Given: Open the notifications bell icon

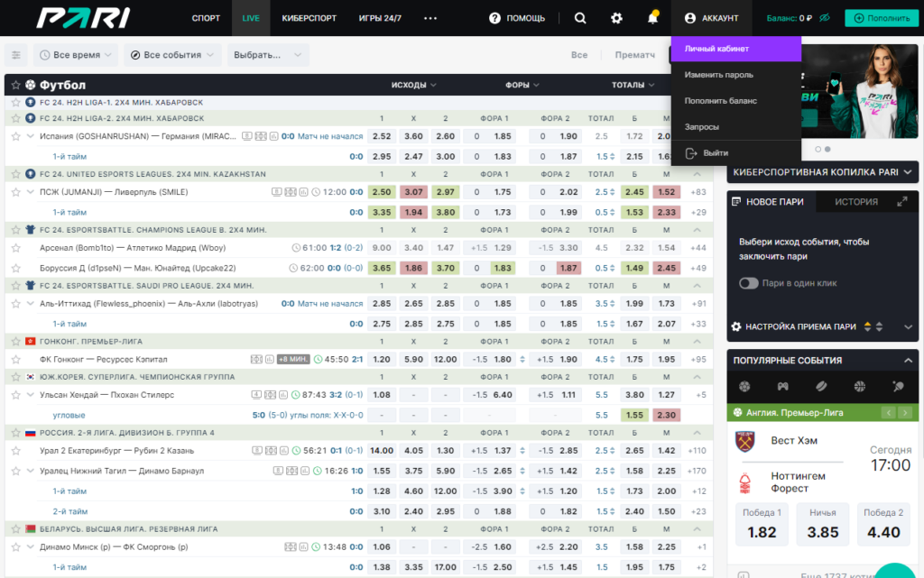Looking at the screenshot, I should 652,18.
